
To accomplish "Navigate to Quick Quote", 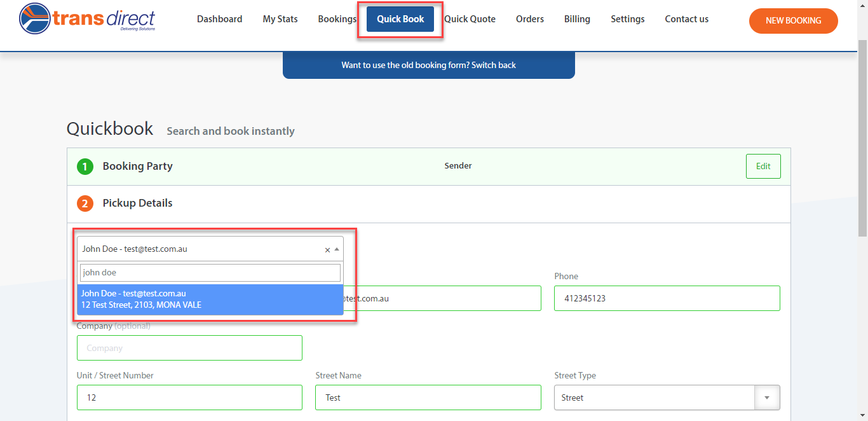I will 470,19.
